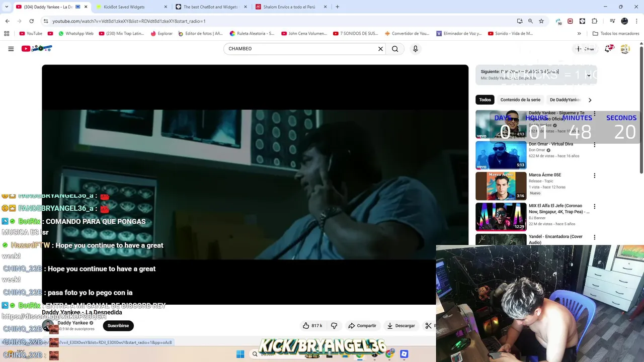Open the Chrome three-dot menu
This screenshot has height=362, width=644.
(x=636, y=21)
